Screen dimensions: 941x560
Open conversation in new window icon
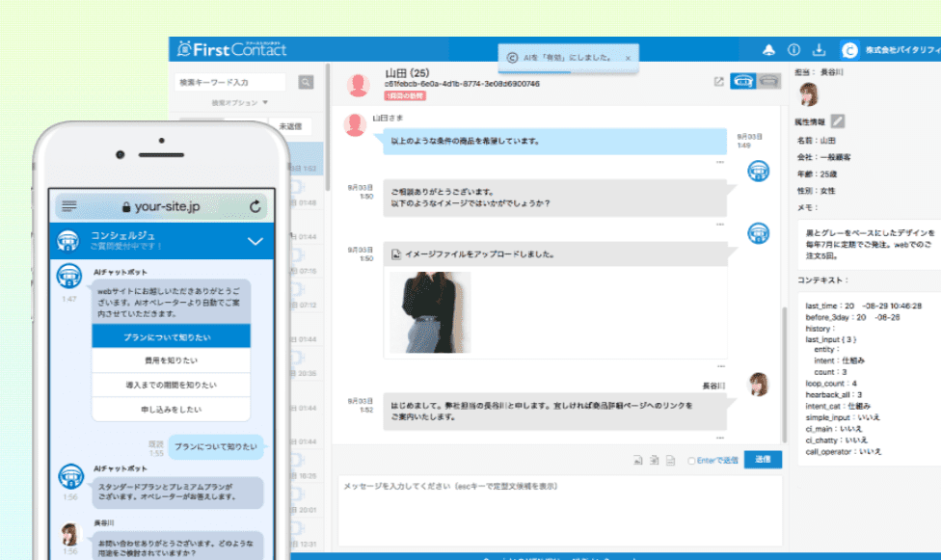[x=718, y=81]
